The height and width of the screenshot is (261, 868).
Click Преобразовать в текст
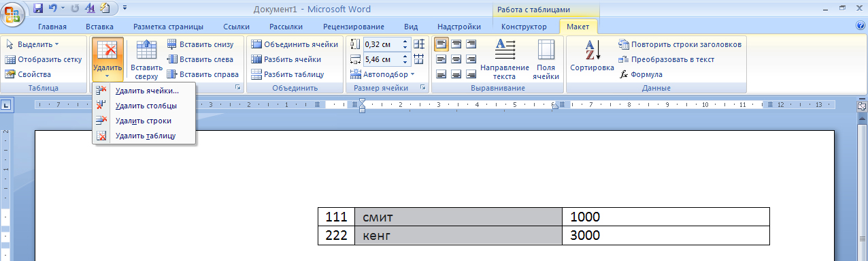pyautogui.click(x=667, y=59)
